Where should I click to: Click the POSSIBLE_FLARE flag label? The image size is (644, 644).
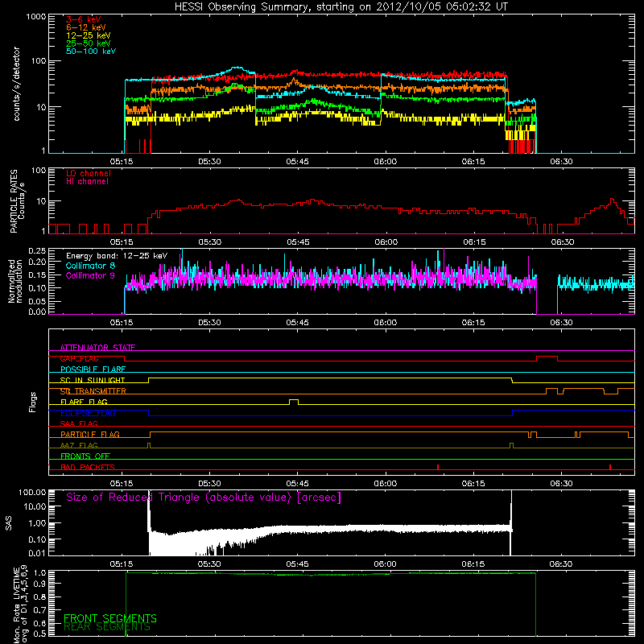tap(93, 369)
